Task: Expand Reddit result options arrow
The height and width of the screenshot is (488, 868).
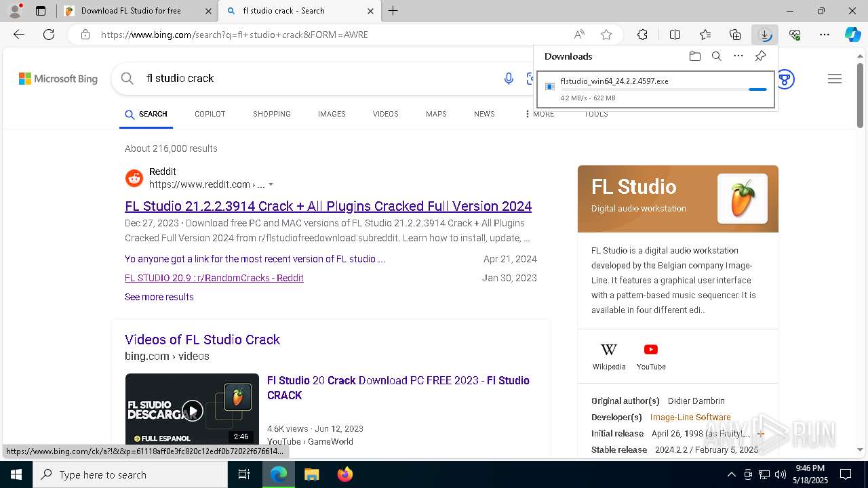Action: pos(271,184)
